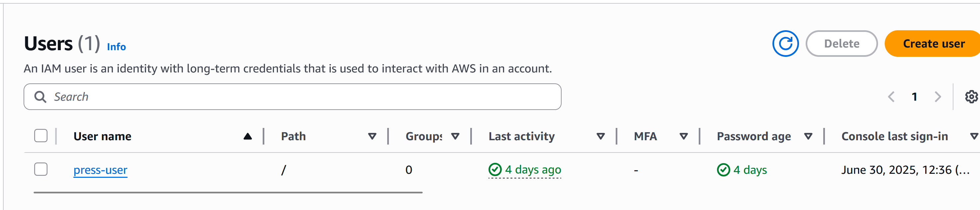Open table preferences gear icon
The width and height of the screenshot is (980, 210).
[971, 97]
